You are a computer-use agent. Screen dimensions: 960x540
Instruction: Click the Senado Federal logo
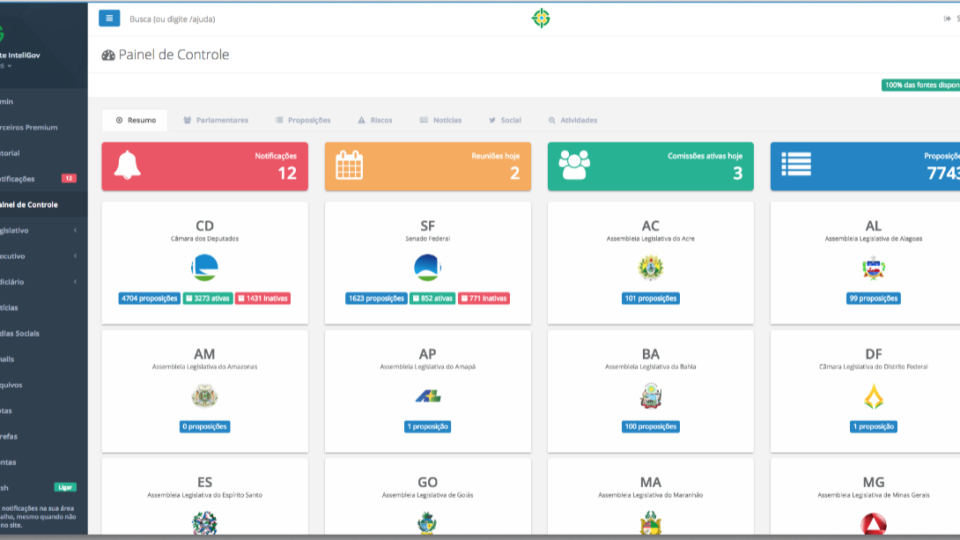coord(427,268)
